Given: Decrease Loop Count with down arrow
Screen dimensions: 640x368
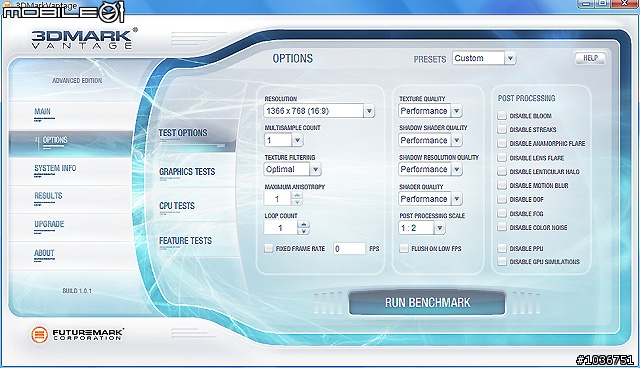Looking at the screenshot, I should (303, 231).
